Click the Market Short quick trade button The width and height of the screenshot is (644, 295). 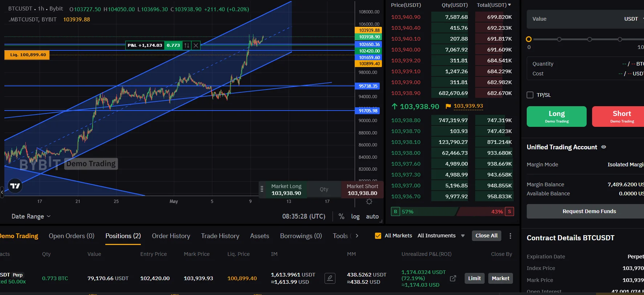click(x=362, y=190)
